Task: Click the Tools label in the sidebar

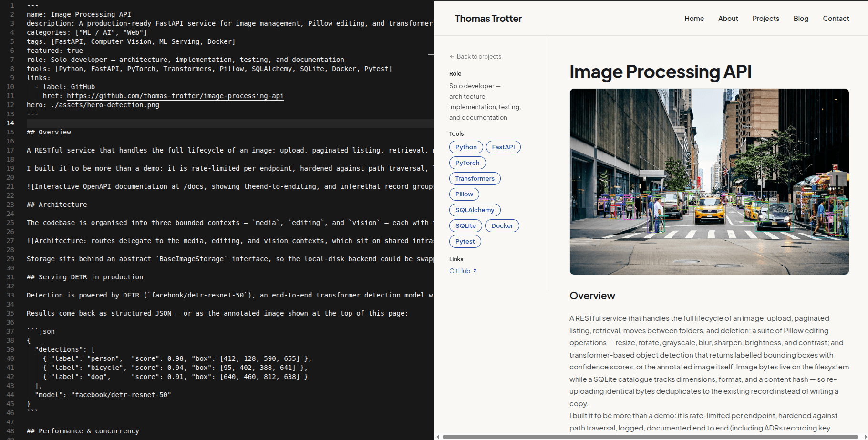Action: [456, 133]
